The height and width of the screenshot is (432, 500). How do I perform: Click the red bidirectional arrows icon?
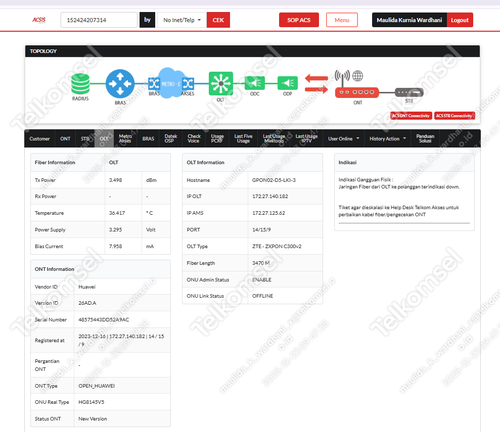(x=316, y=84)
